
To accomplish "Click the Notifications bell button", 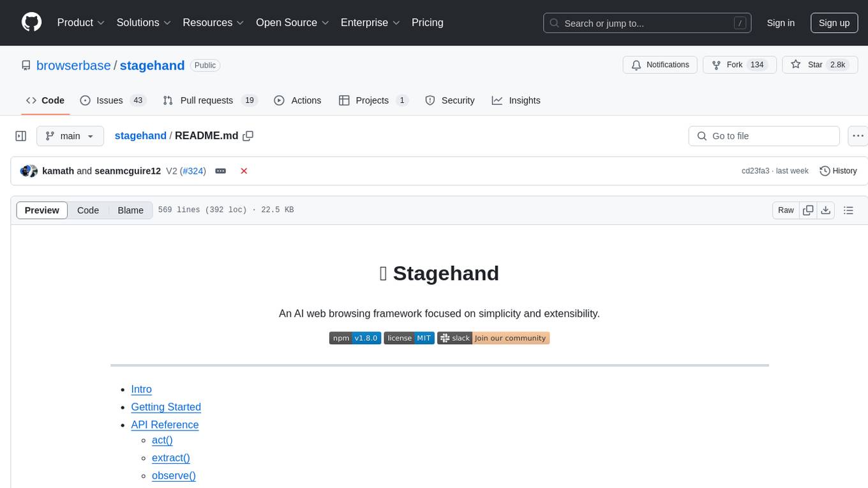I will pos(660,65).
